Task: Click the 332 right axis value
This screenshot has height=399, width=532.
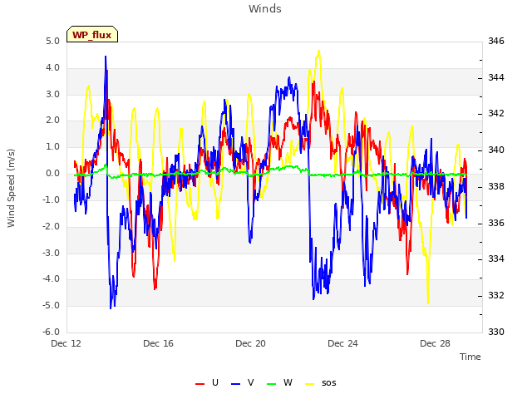Action: pos(496,296)
